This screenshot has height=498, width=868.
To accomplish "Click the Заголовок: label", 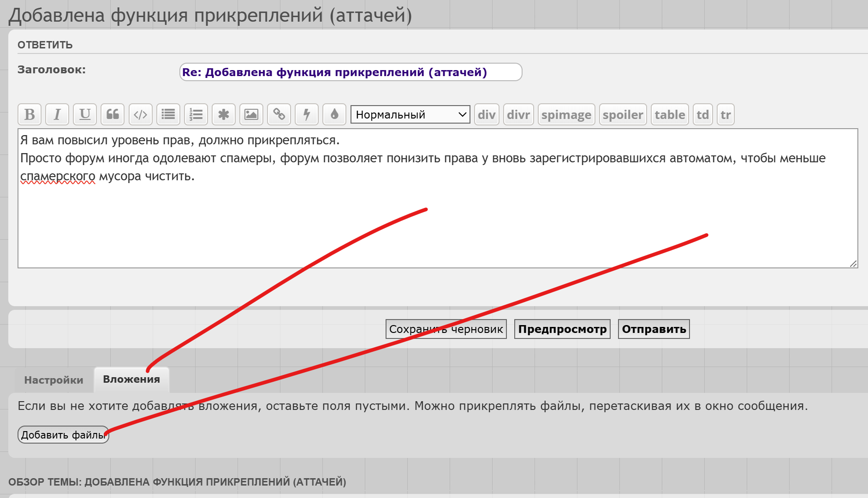I will pyautogui.click(x=52, y=70).
